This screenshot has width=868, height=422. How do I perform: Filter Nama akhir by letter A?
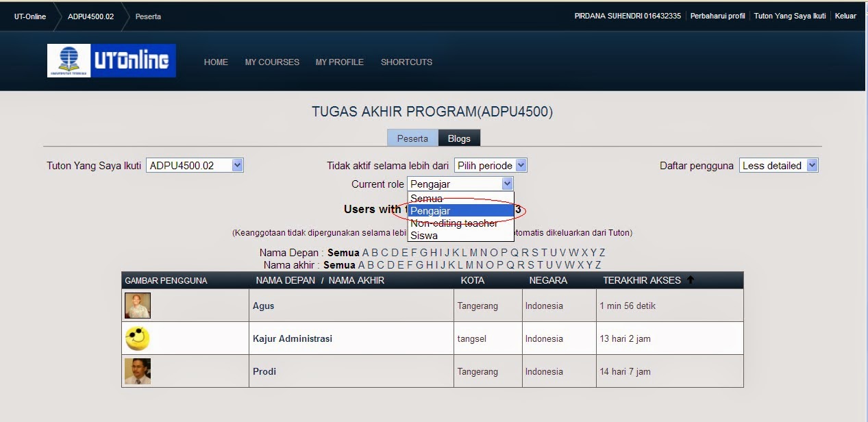click(x=362, y=265)
